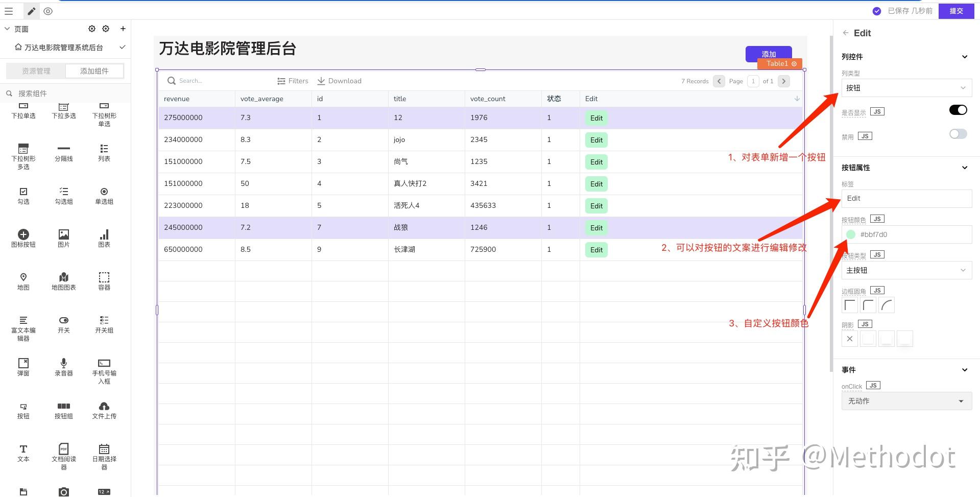The image size is (980, 497).
Task: Open the #bbf7d0 button color swatch
Action: (x=851, y=234)
